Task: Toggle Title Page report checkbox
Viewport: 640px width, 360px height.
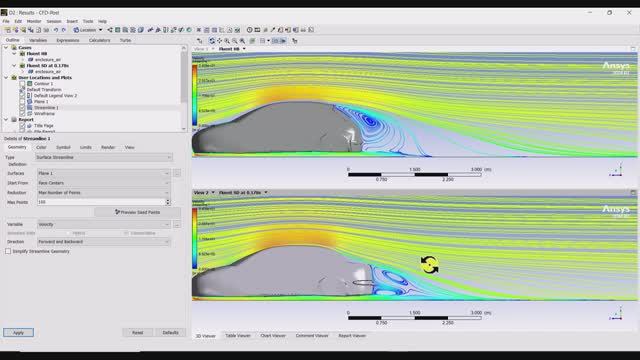Action: [x=22, y=126]
